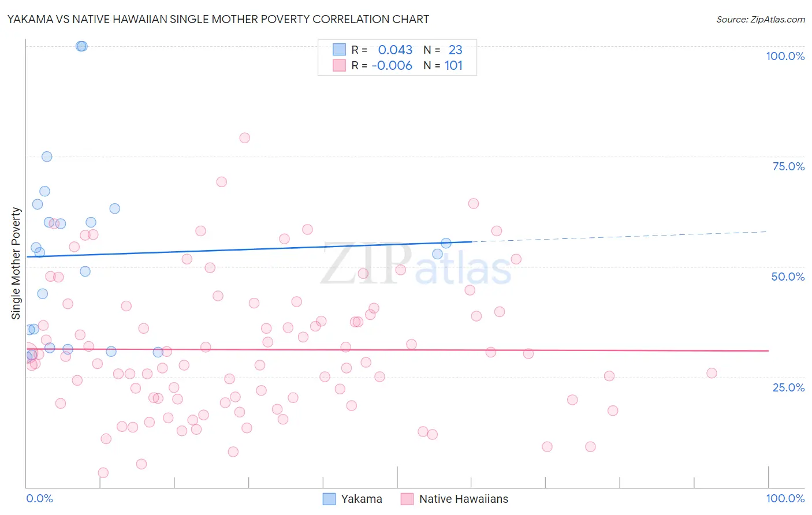Click the 100.0% x-axis label

pyautogui.click(x=785, y=498)
